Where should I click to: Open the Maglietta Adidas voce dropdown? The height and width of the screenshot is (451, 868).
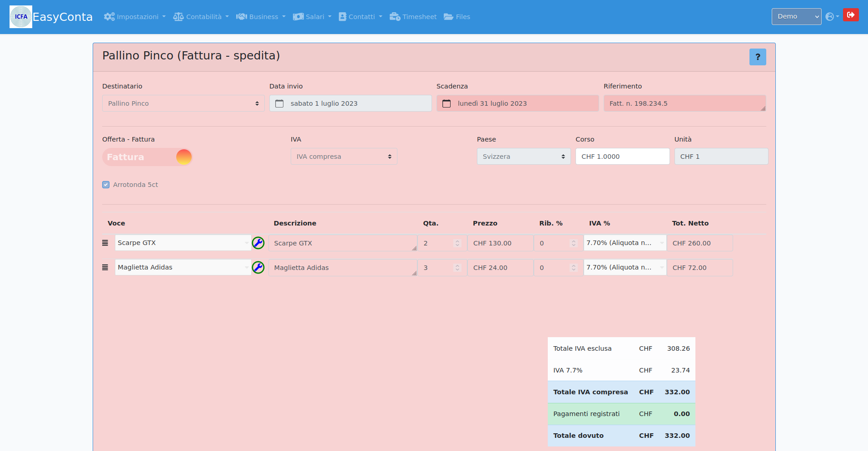click(x=183, y=267)
